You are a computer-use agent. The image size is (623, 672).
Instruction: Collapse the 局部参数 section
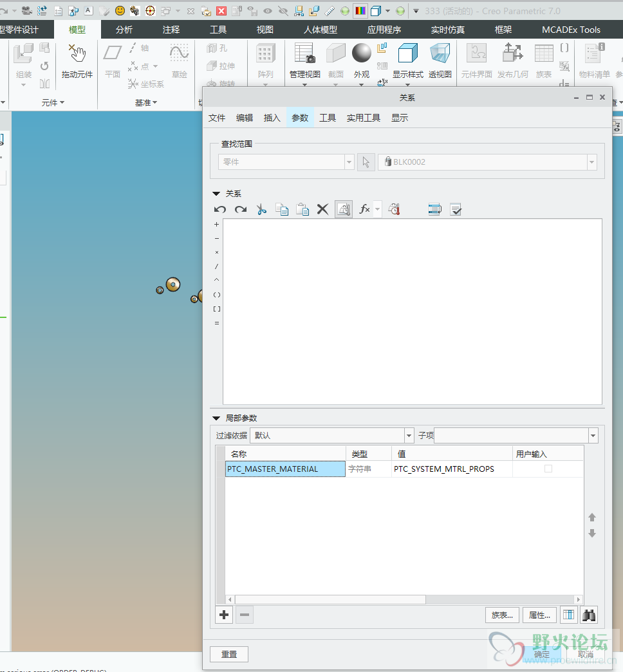tap(216, 418)
